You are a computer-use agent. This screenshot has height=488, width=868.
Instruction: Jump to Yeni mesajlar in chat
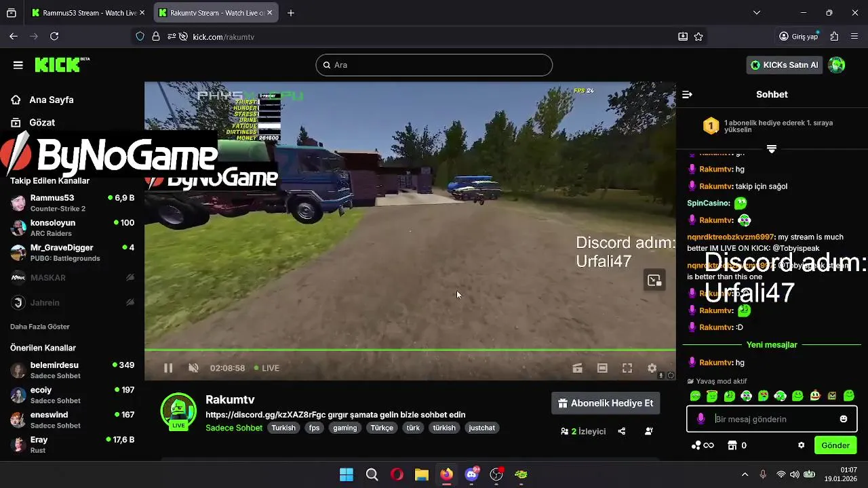(772, 345)
